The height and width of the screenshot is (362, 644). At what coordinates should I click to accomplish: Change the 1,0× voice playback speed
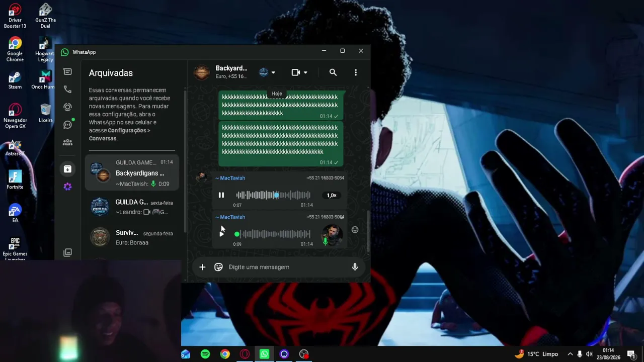click(x=332, y=195)
